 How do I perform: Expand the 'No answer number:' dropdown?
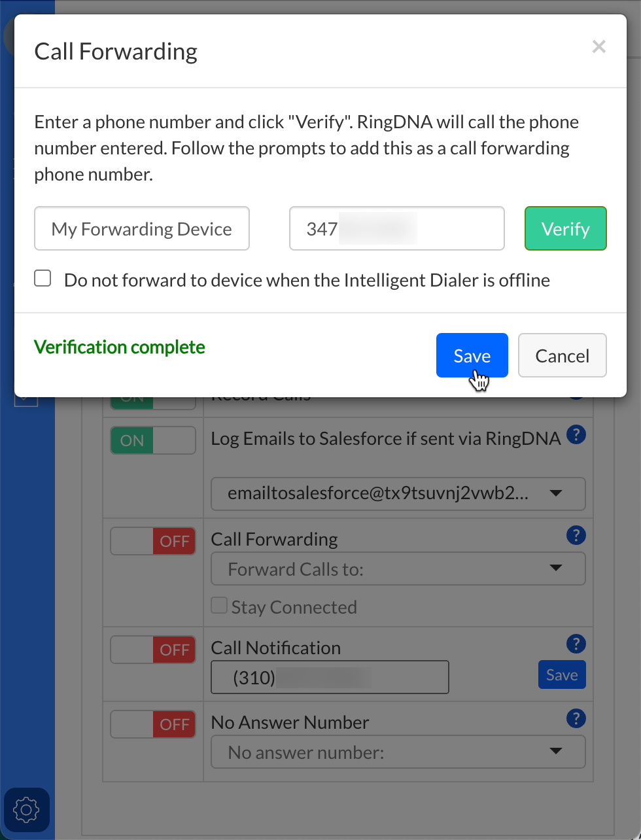tap(398, 752)
